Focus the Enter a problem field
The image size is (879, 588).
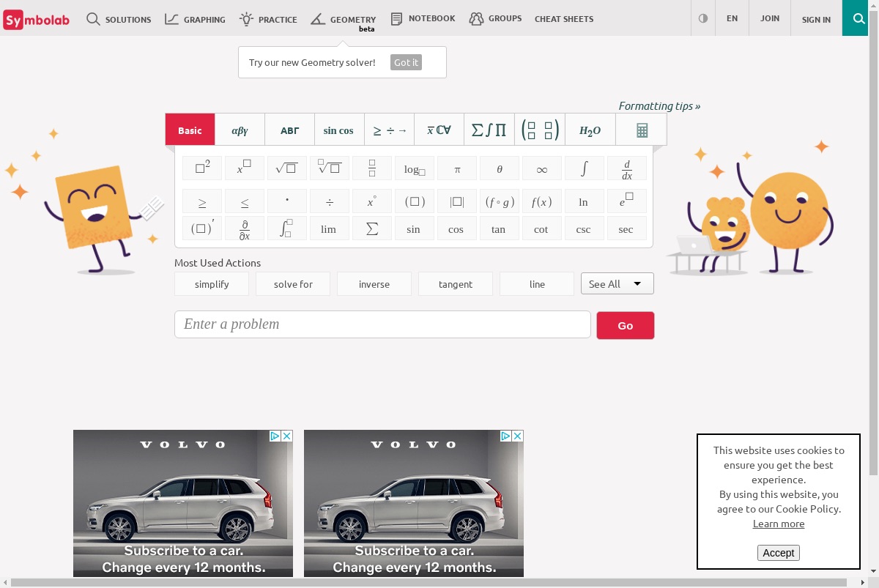coord(382,324)
